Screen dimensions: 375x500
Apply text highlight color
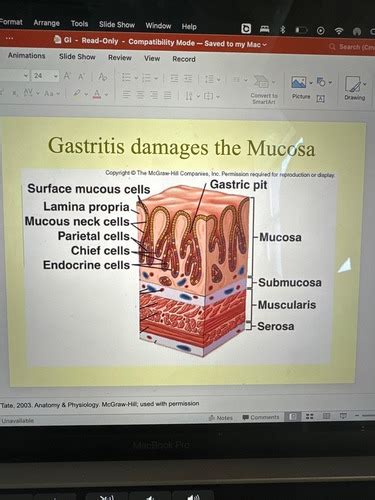[x=77, y=93]
